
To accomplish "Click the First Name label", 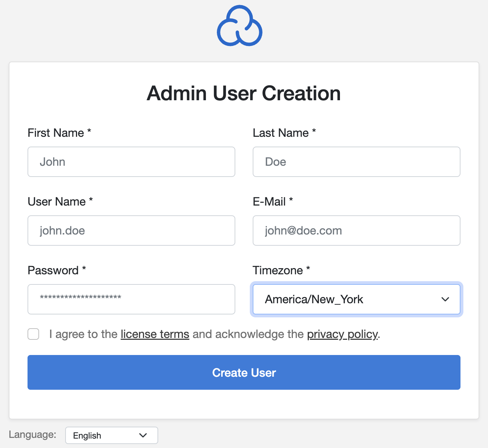I will 56,133.
